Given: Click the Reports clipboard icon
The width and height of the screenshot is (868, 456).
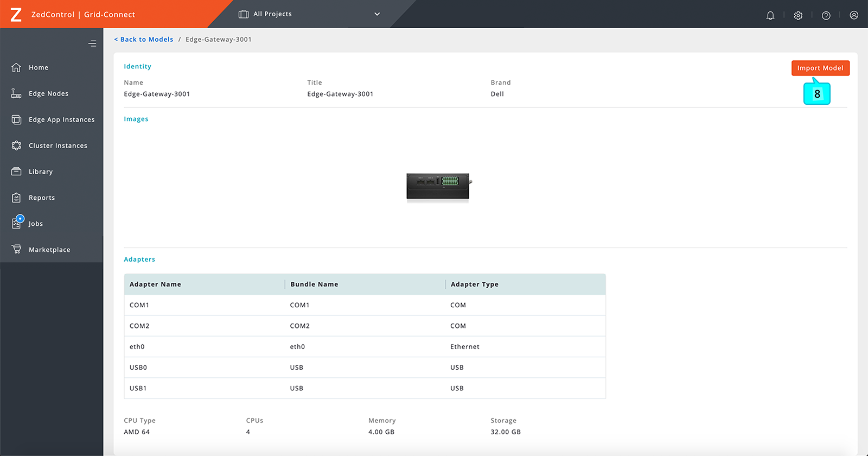Looking at the screenshot, I should (16, 198).
